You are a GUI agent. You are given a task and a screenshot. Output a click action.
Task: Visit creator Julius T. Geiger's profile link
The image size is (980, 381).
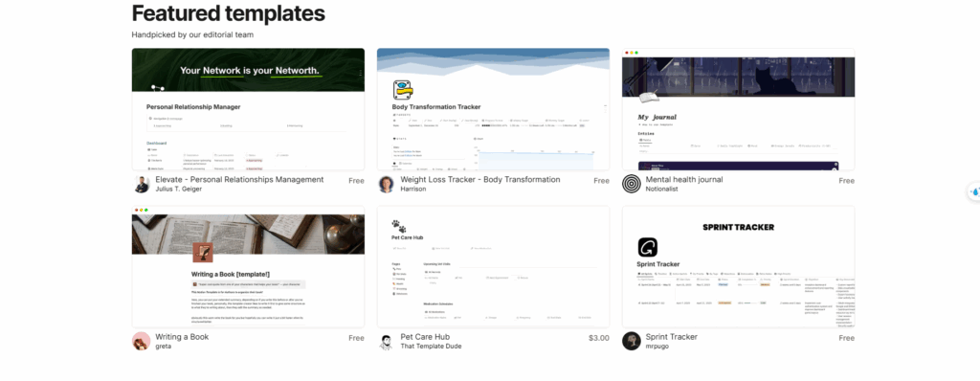tap(179, 189)
